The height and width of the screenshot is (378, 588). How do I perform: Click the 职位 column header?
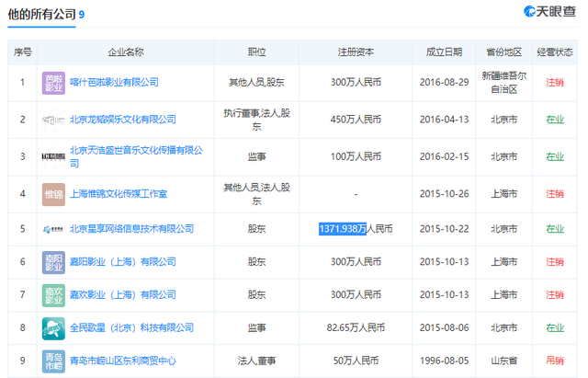click(x=256, y=52)
